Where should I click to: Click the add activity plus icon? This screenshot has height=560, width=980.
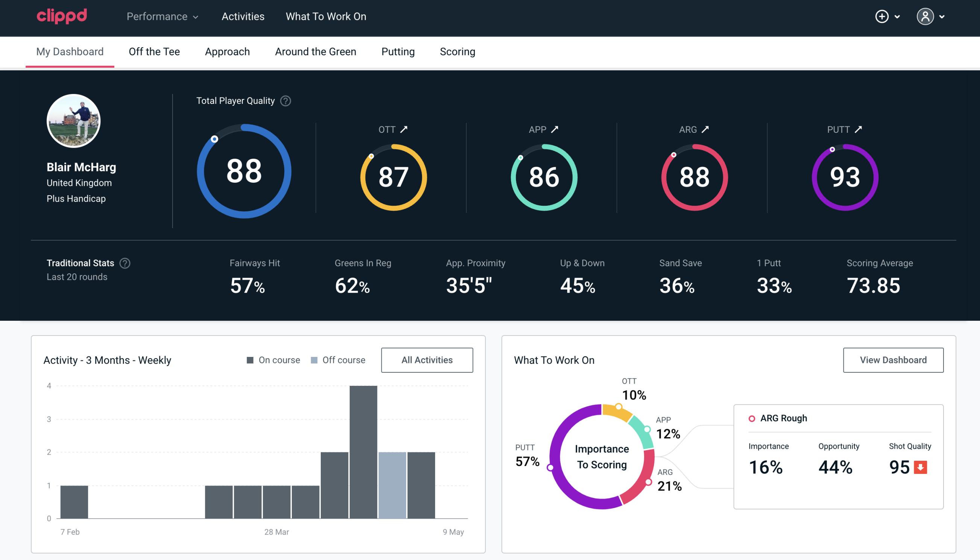tap(882, 17)
